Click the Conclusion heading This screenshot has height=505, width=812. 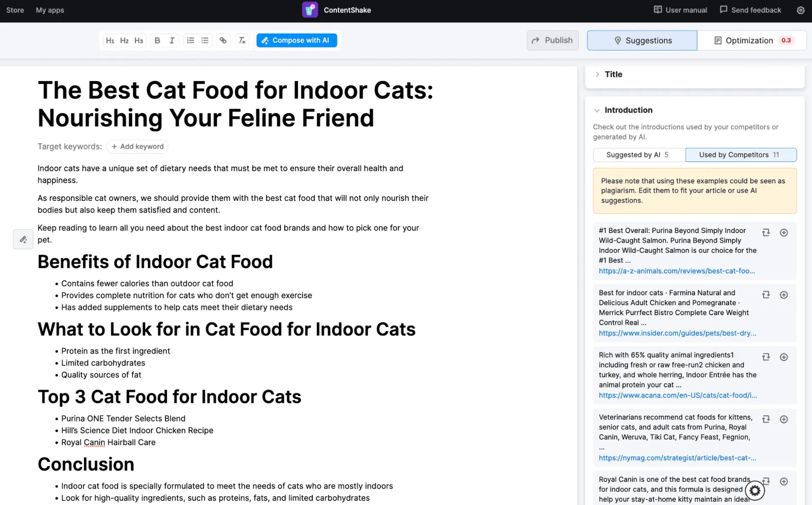click(86, 464)
